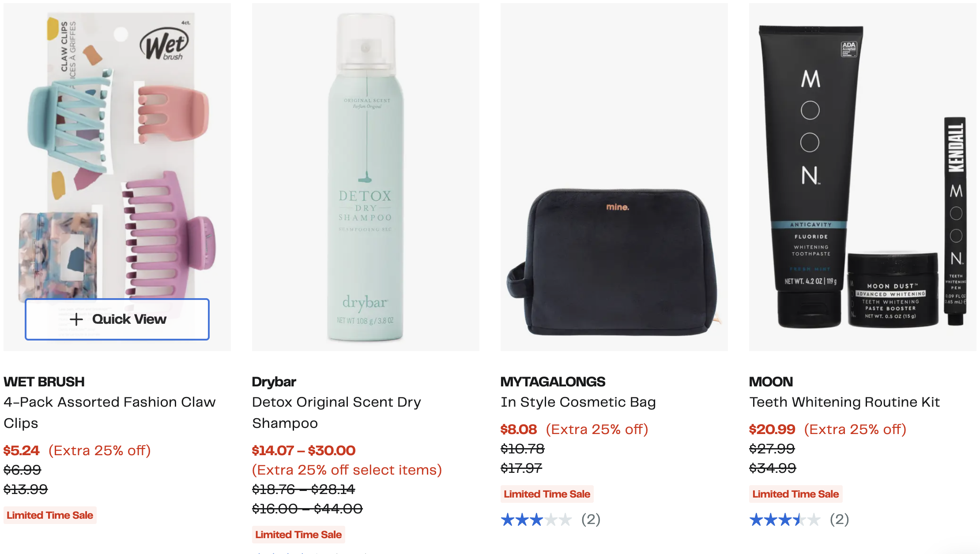Open 4-Pack Assorted Fashion Claw Clips link
Image resolution: width=980 pixels, height=554 pixels.
(109, 412)
